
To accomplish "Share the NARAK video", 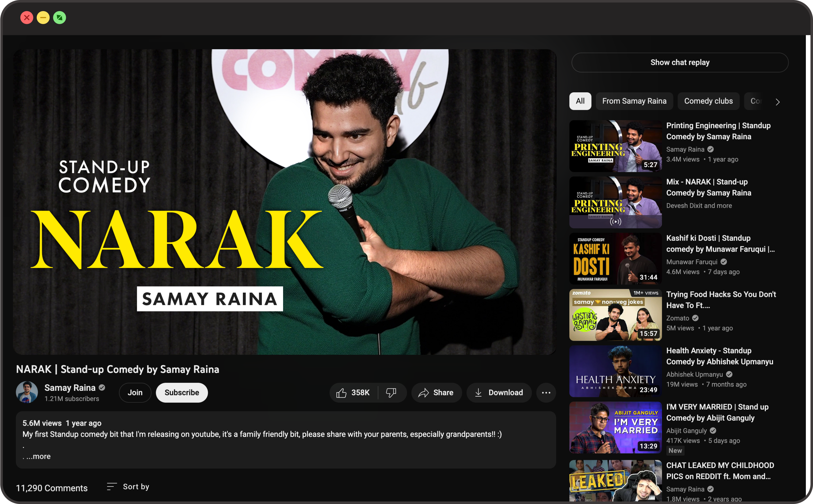I will (x=436, y=393).
